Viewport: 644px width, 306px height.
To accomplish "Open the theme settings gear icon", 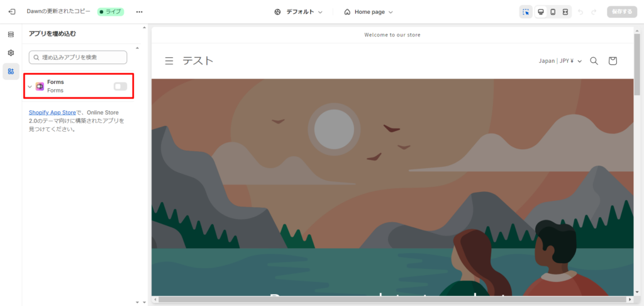I will coord(11,53).
